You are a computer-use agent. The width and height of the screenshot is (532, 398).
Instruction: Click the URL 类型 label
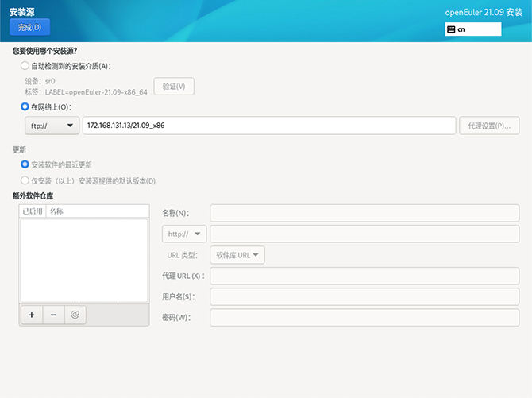click(182, 255)
